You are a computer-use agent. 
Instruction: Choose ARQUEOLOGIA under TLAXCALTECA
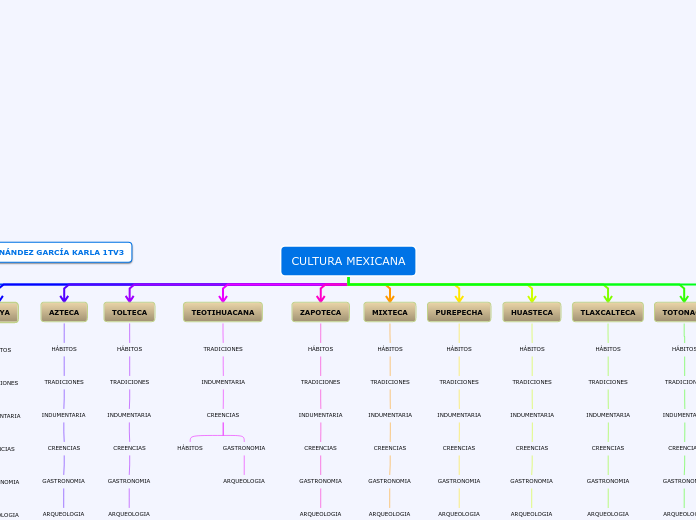coord(608,514)
